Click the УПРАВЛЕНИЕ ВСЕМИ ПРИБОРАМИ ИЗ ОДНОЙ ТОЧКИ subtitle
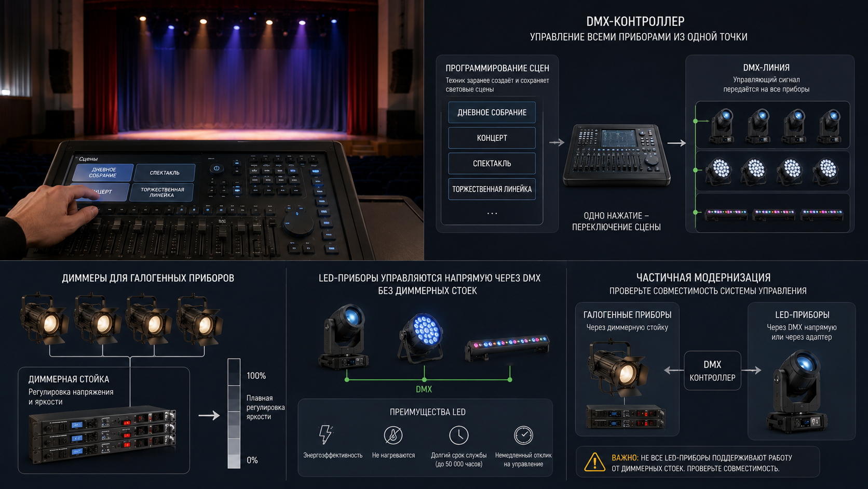The width and height of the screenshot is (868, 489). pyautogui.click(x=639, y=37)
